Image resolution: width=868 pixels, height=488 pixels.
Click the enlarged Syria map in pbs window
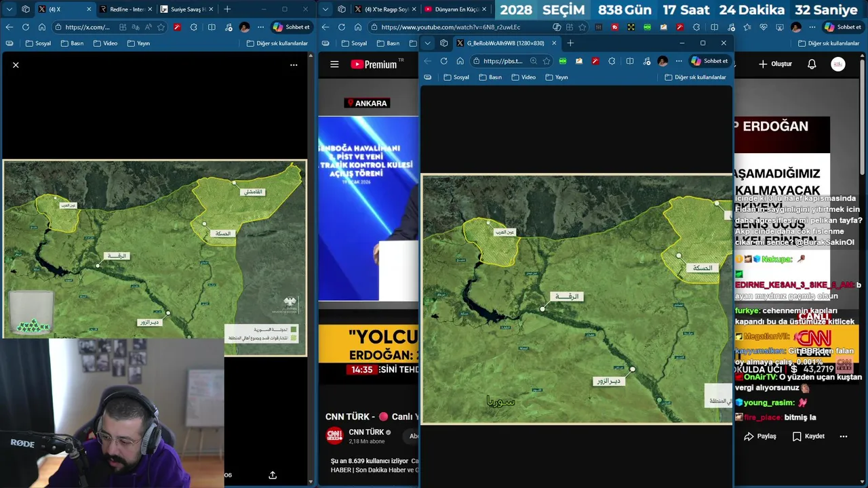tap(576, 300)
